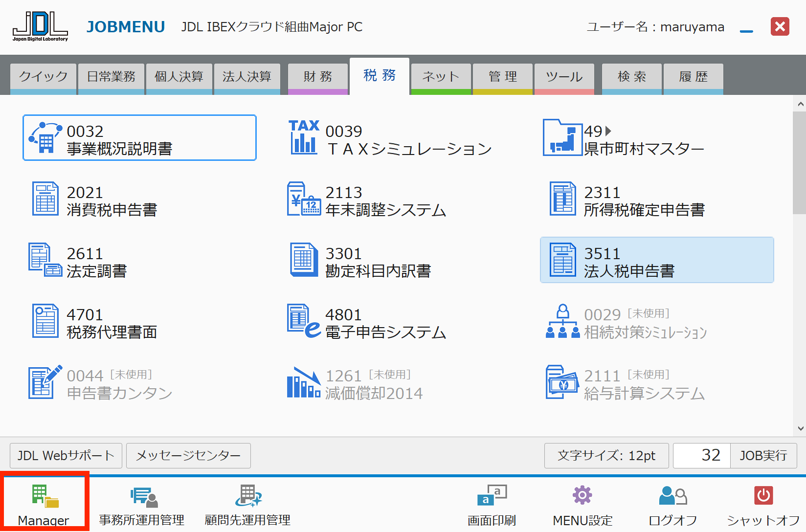806x532 pixels.
Task: Switch to the クイック tab
Action: click(x=43, y=79)
